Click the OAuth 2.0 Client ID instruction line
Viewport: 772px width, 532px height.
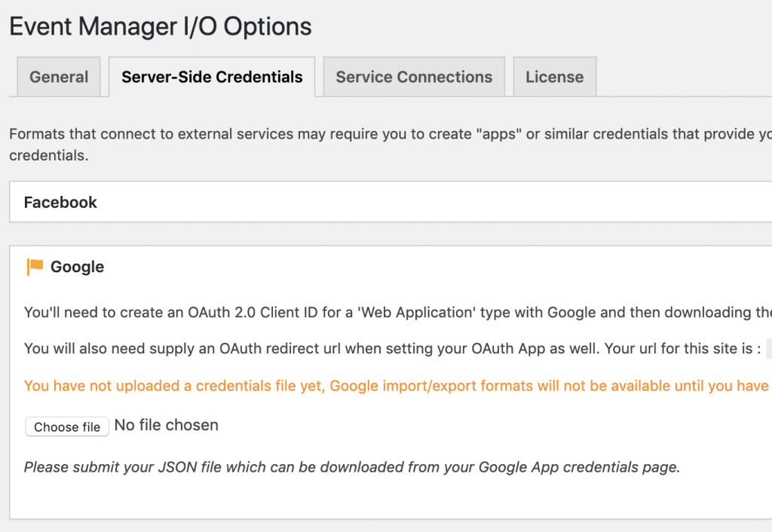tap(398, 312)
